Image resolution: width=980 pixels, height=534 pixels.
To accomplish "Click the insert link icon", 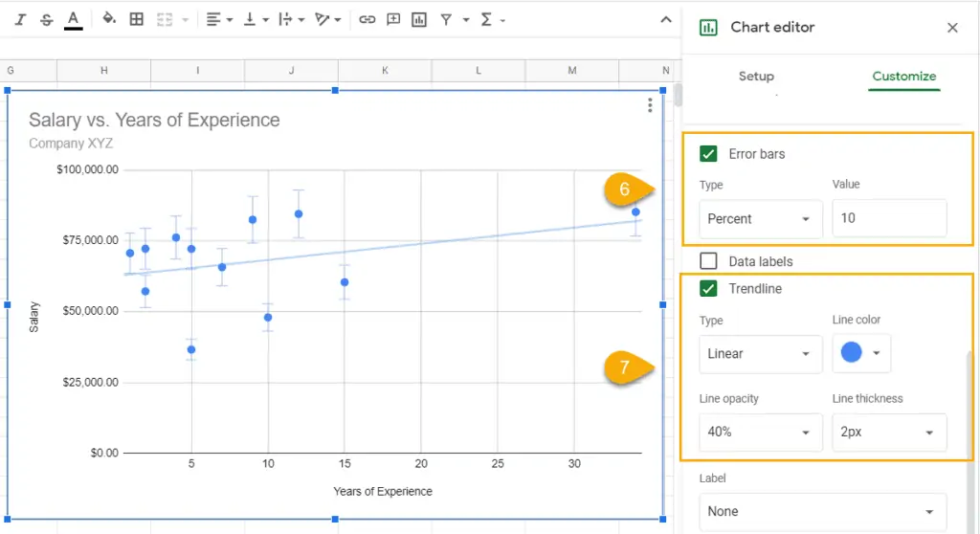I will [x=367, y=19].
